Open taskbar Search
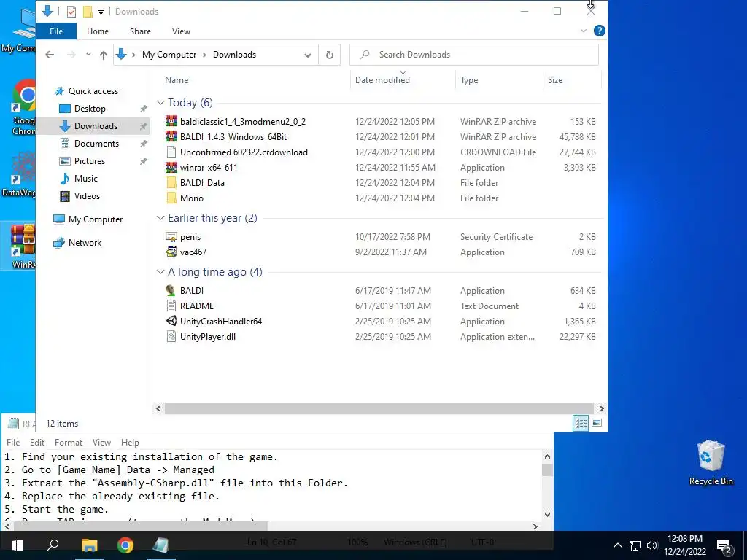This screenshot has height=560, width=747. pos(53,545)
